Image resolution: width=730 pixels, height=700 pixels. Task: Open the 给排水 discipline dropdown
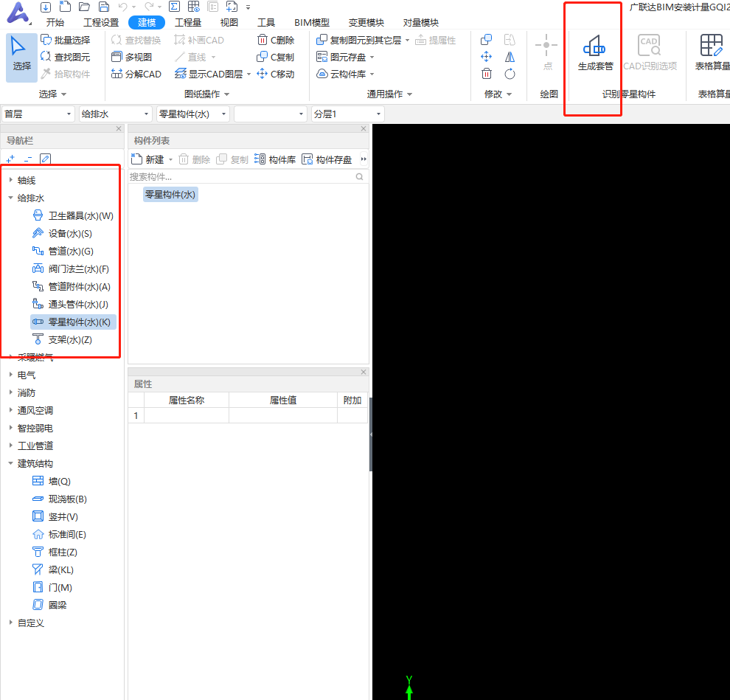point(116,114)
